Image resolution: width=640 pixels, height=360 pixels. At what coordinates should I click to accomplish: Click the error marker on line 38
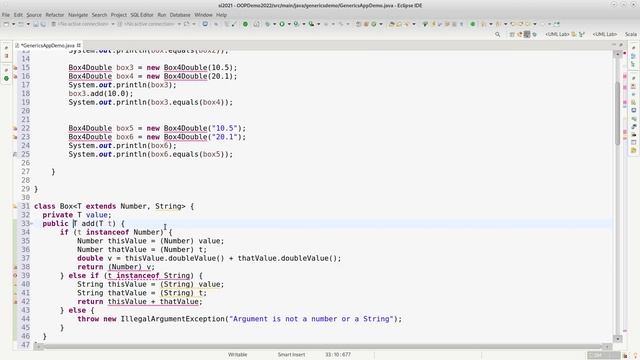coord(15,267)
